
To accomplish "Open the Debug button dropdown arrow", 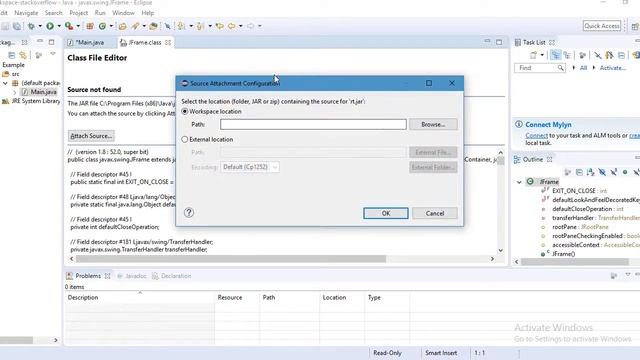I will 40,26.
